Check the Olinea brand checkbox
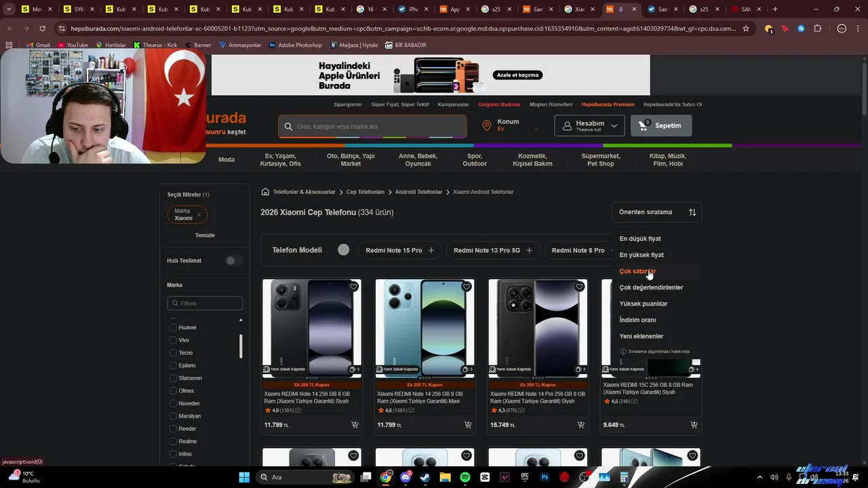 (x=173, y=391)
